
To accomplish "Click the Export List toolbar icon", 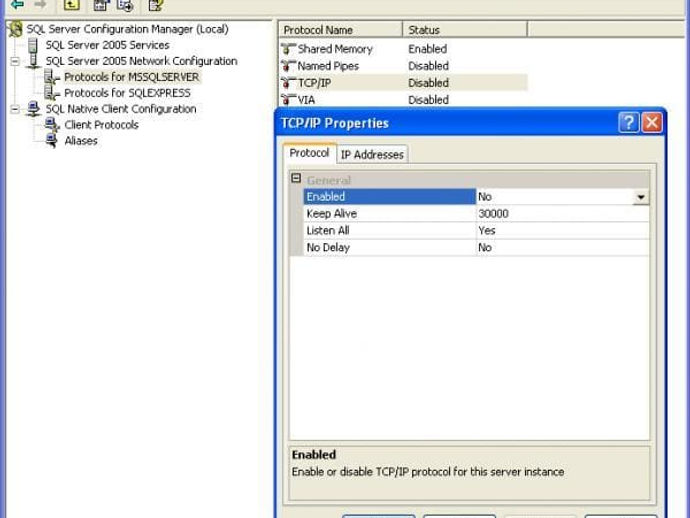I will [x=125, y=5].
